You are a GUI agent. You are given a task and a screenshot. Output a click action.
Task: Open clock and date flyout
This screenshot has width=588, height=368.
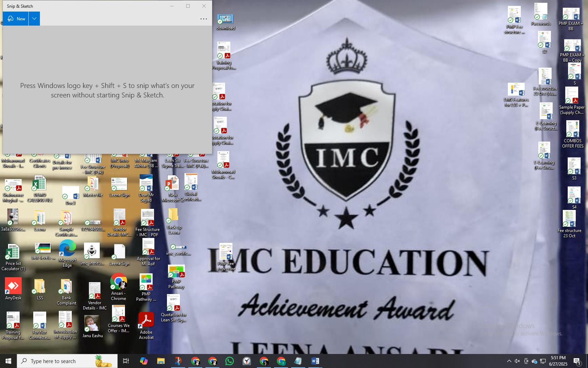tap(558, 361)
